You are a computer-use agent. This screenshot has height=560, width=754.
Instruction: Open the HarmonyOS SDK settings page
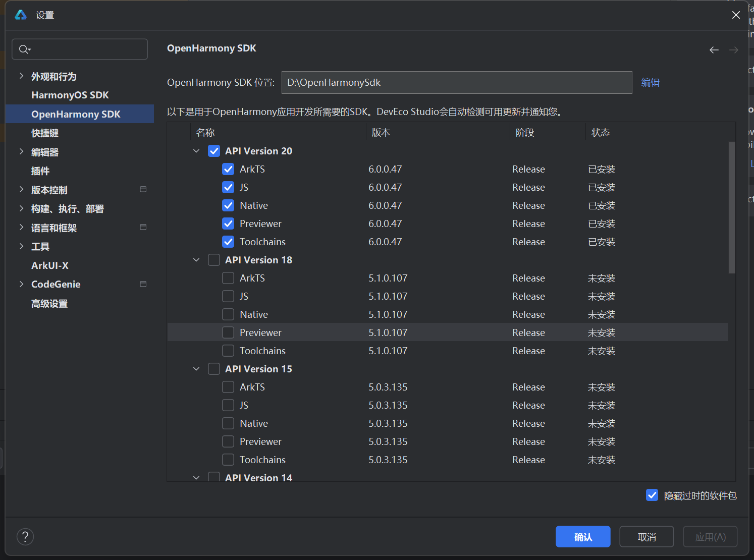click(x=70, y=95)
